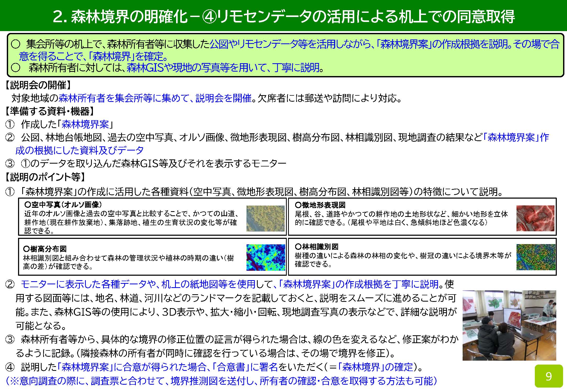Image resolution: width=567 pixels, height=392 pixels.
Task: Click the blue footnote starting ※意向調査の際に
Action: point(221,381)
